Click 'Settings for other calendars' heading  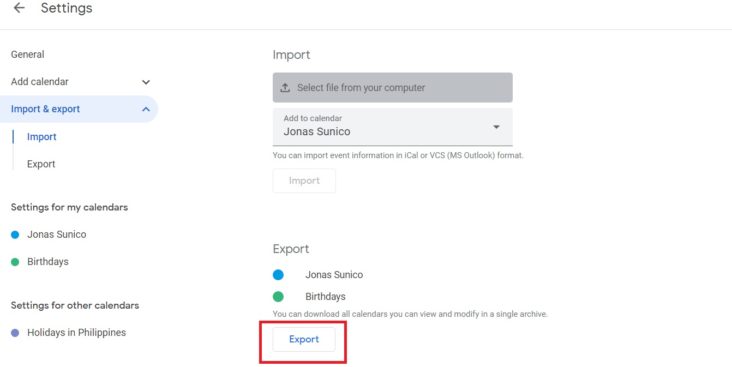[x=75, y=305]
